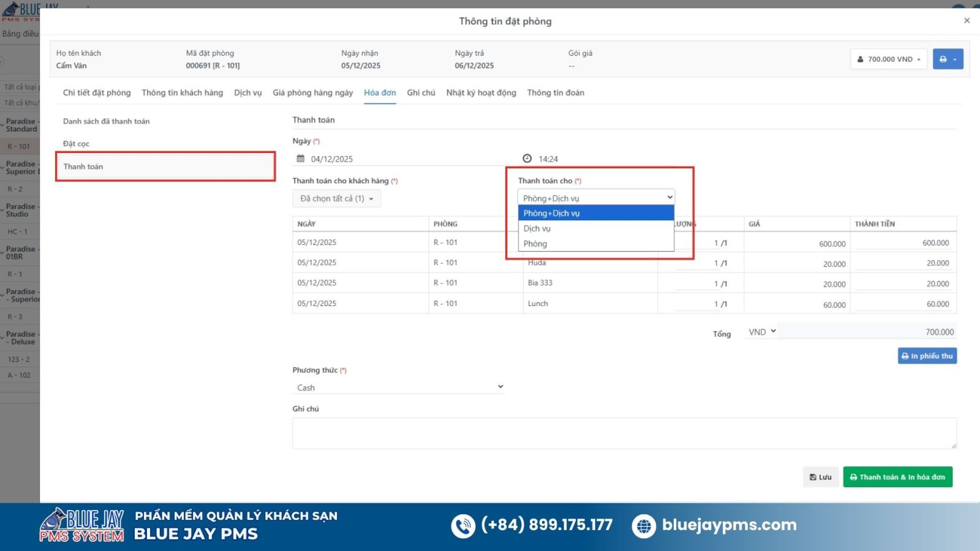Go to the 'Nhật ký hoạt động' tab
The image size is (980, 551).
click(x=481, y=92)
